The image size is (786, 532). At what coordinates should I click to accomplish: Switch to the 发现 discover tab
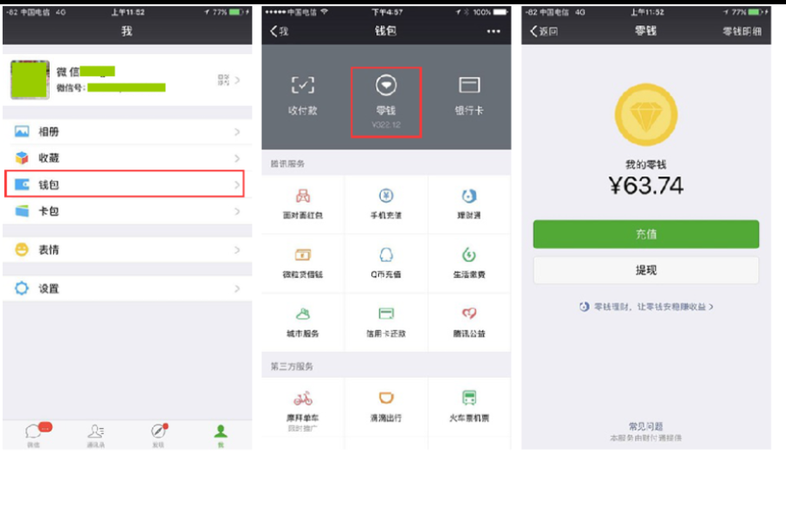click(158, 435)
